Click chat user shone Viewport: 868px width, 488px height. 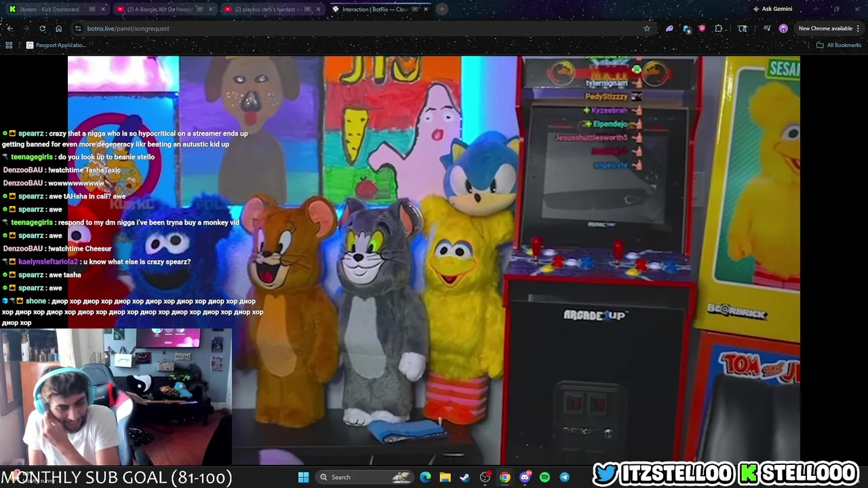pyautogui.click(x=36, y=301)
